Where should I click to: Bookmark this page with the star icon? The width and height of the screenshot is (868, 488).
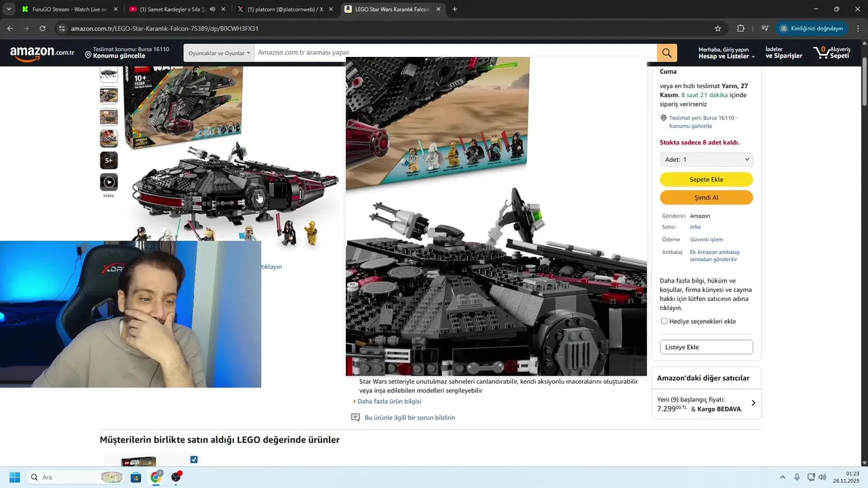click(x=717, y=28)
